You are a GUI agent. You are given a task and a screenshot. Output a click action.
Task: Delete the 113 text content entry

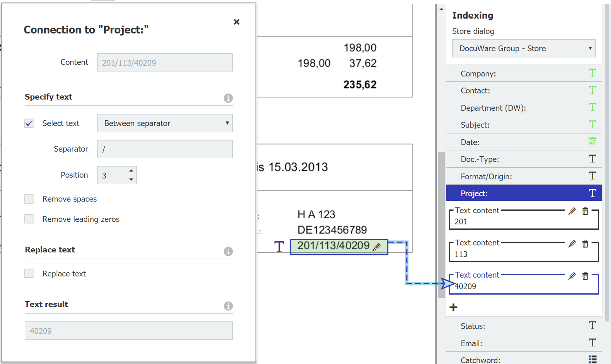[585, 244]
